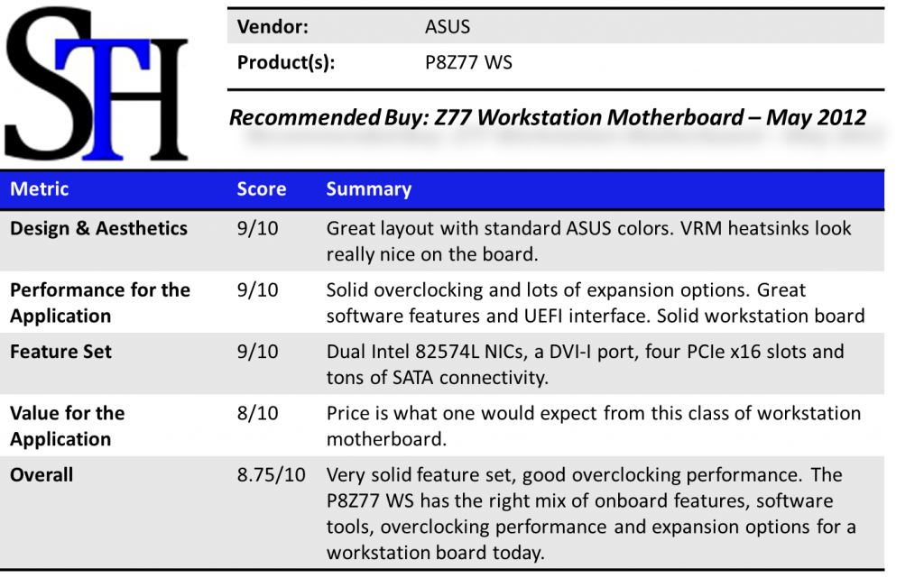Select the Performance for the Application label
The image size is (924, 578).
tap(99, 303)
